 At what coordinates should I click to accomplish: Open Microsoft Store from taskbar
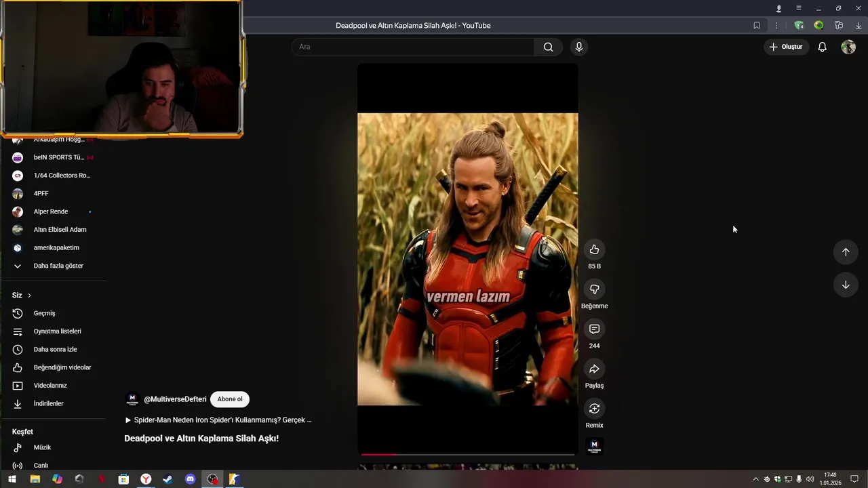(x=123, y=479)
